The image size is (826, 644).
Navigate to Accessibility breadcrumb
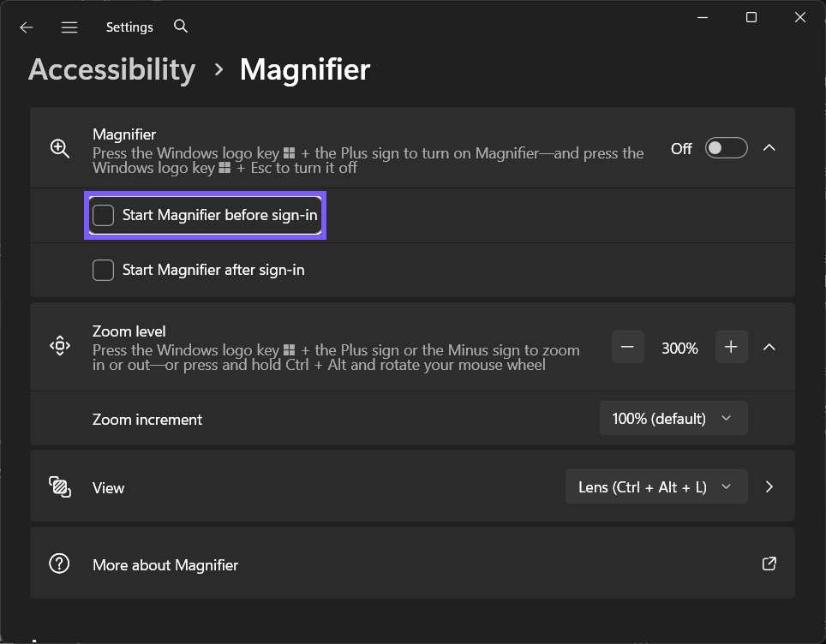[111, 70]
